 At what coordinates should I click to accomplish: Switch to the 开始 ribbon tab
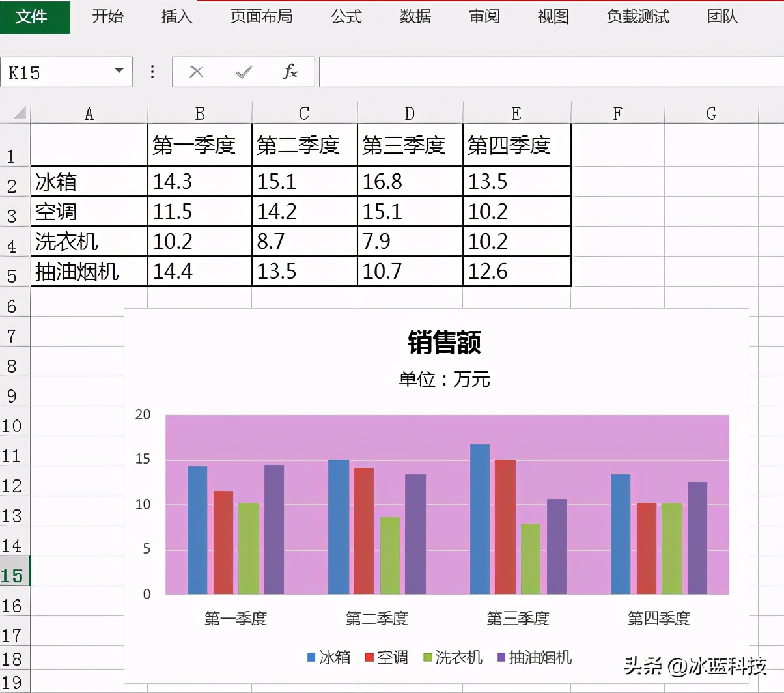[x=107, y=16]
